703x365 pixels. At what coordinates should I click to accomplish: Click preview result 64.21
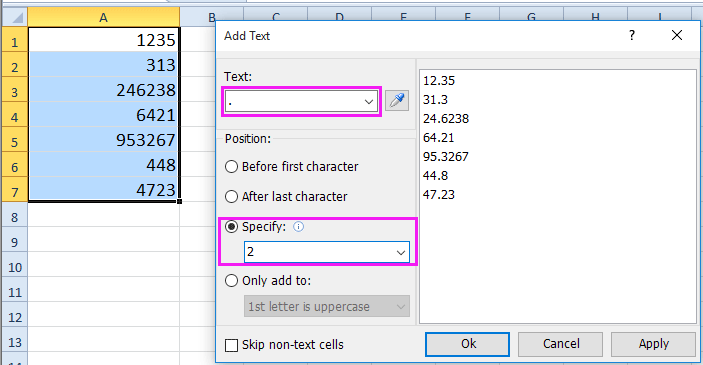(x=438, y=138)
